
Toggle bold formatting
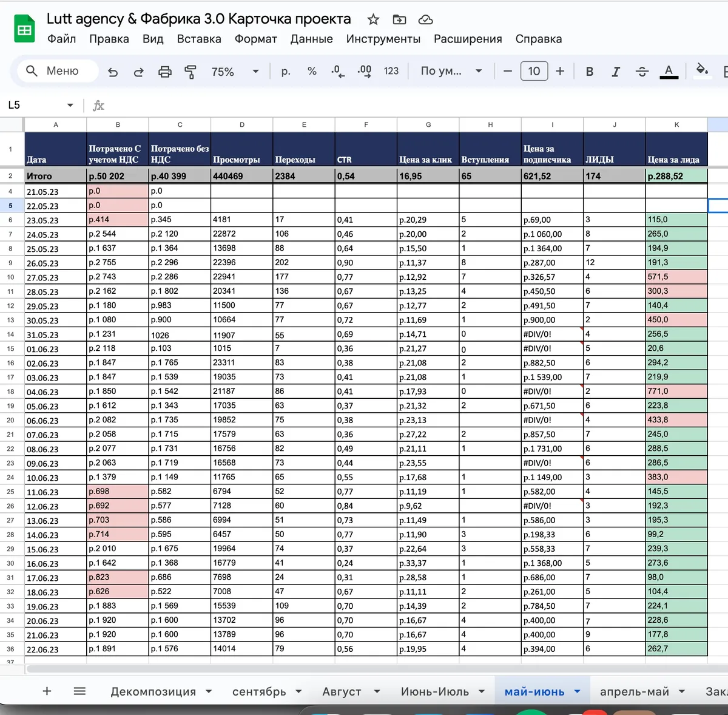coord(589,72)
